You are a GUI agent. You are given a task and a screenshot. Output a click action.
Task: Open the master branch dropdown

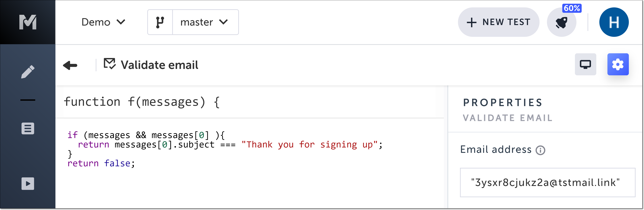pyautogui.click(x=205, y=22)
